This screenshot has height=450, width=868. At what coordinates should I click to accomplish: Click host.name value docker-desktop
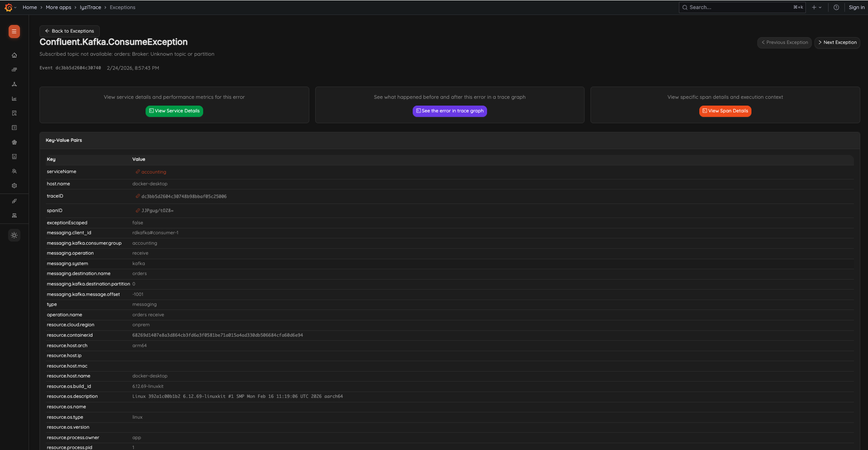(x=150, y=184)
